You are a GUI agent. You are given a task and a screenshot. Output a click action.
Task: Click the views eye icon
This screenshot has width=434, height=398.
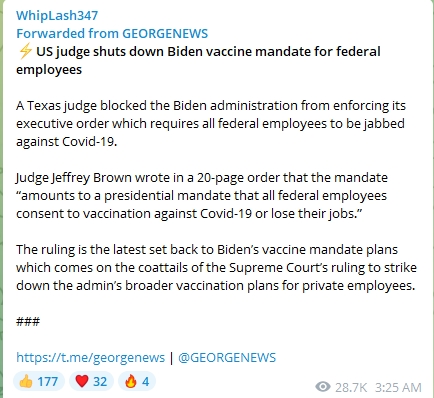[323, 387]
